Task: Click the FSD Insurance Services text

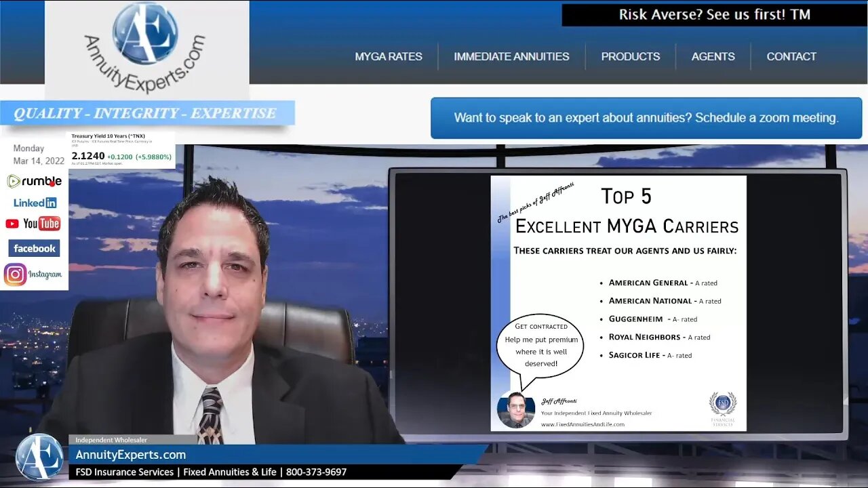Action: point(124,472)
